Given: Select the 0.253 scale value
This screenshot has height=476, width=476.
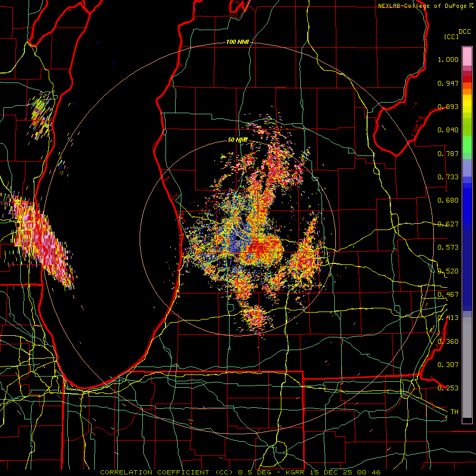Looking at the screenshot, I should coord(448,388).
